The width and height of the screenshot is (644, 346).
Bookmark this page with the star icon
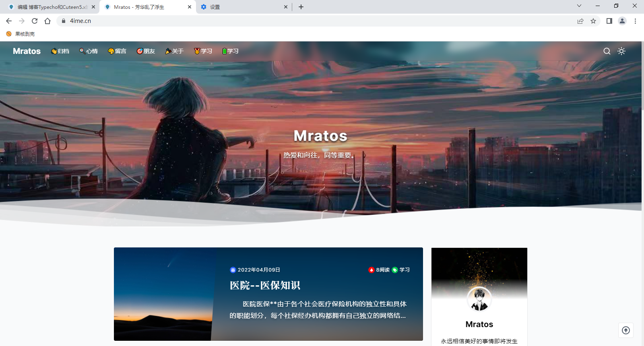point(593,21)
